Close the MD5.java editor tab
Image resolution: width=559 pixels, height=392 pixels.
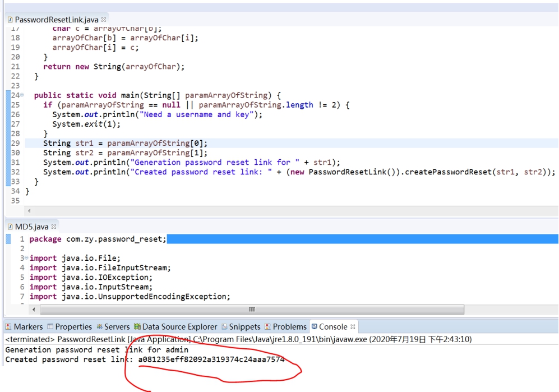point(54,227)
